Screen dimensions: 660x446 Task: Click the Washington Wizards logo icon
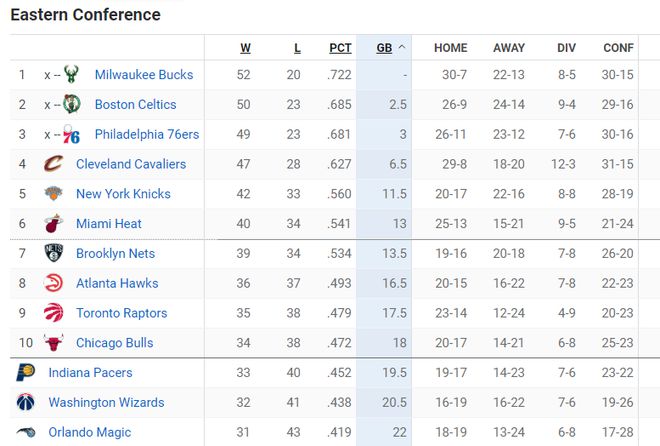click(26, 402)
